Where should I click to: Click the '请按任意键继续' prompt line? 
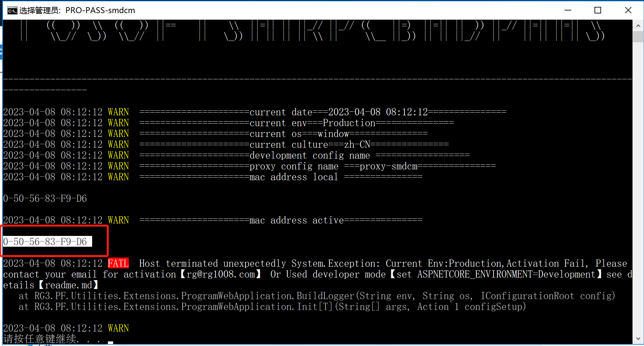tap(52, 339)
